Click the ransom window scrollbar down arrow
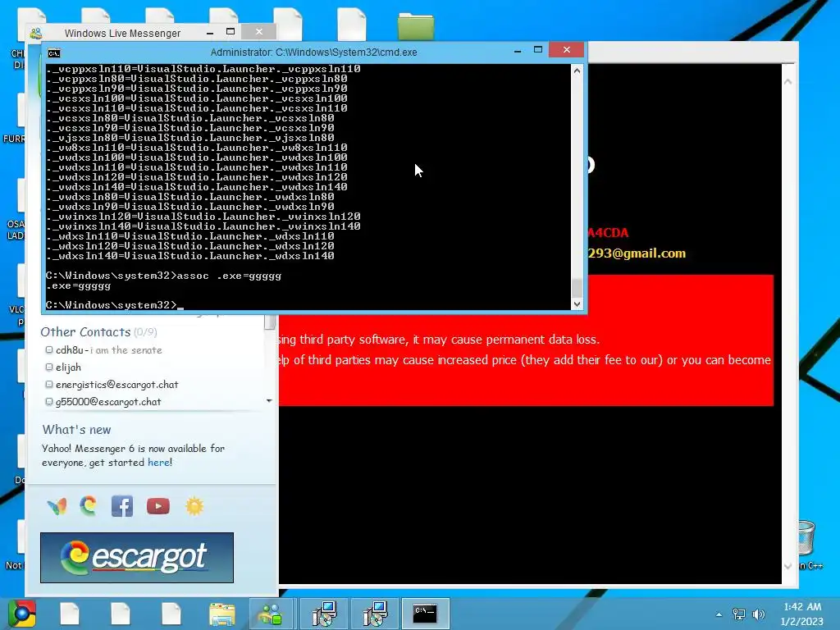The height and width of the screenshot is (630, 840). 787,566
